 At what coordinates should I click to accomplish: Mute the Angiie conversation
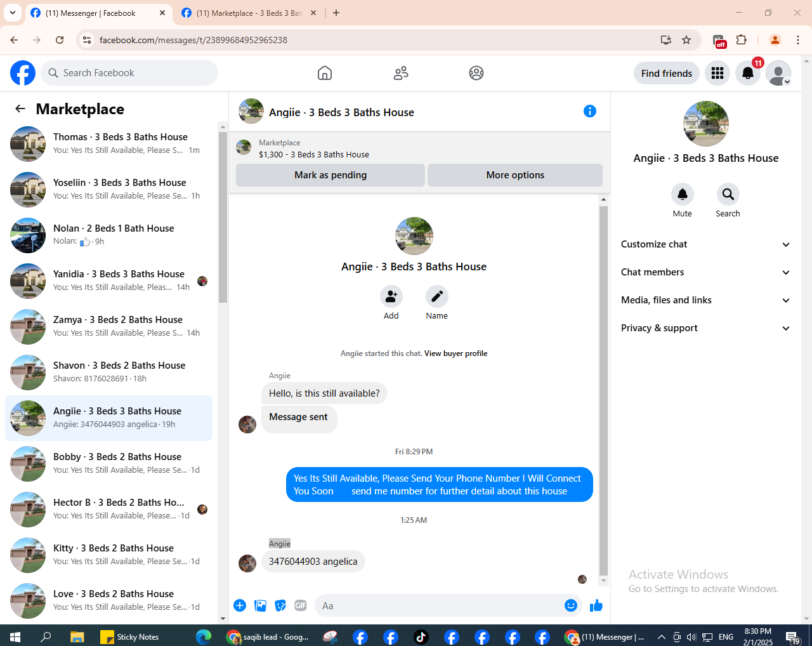coord(683,194)
